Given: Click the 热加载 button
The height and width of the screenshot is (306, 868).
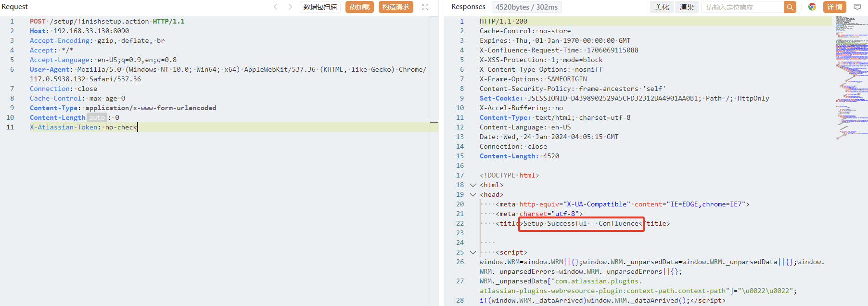Looking at the screenshot, I should click(359, 7).
